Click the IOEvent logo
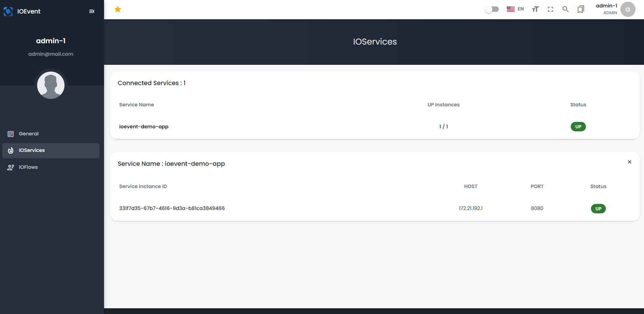 8,11
